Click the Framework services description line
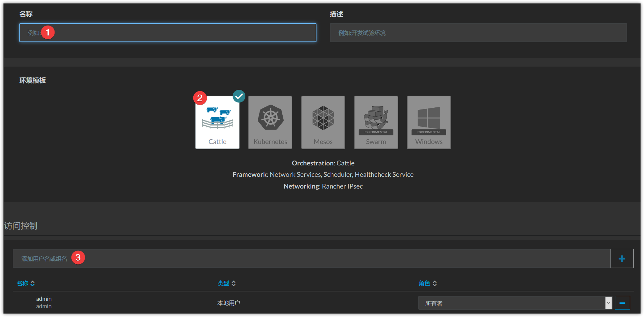 point(323,174)
